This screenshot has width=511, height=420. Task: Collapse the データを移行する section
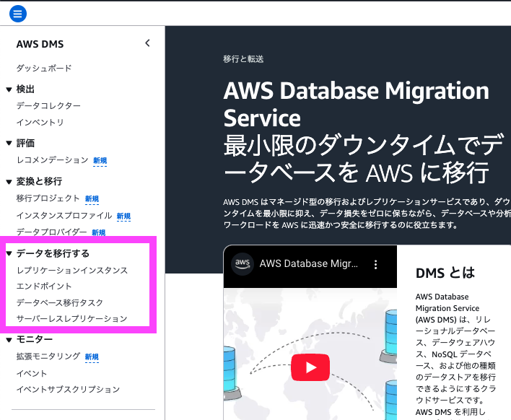(9, 253)
